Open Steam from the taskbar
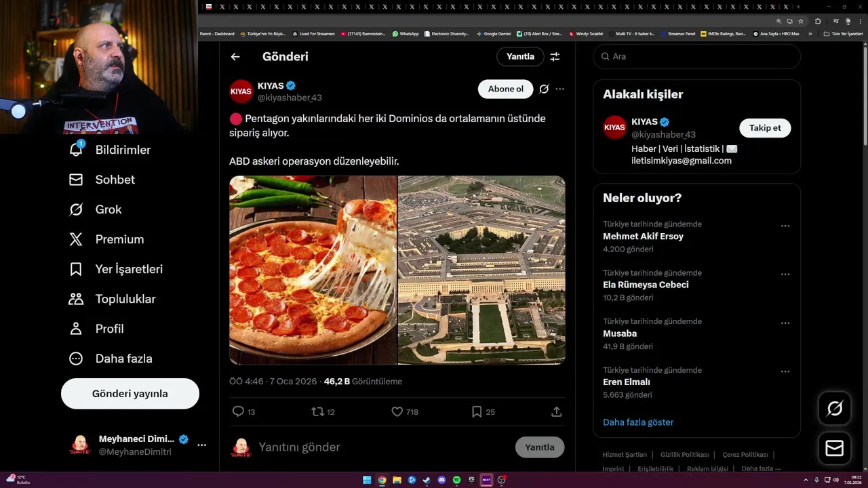Screen dimensions: 868x488 [427, 480]
